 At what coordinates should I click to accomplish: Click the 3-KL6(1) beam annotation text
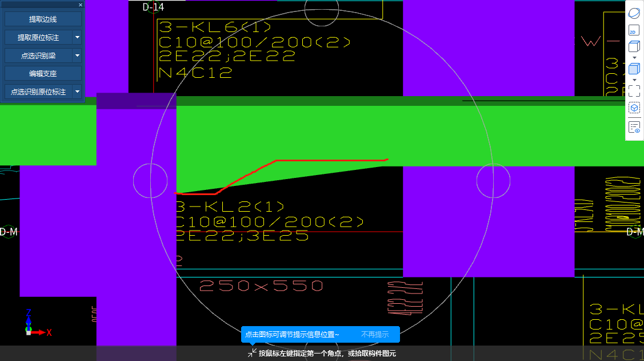point(215,27)
